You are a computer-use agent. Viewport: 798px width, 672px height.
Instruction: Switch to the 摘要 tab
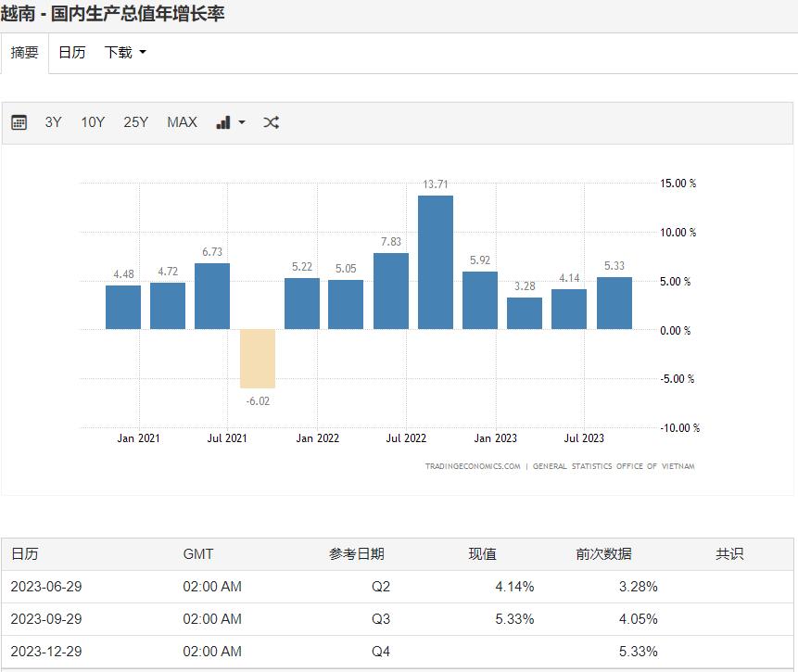tap(23, 53)
